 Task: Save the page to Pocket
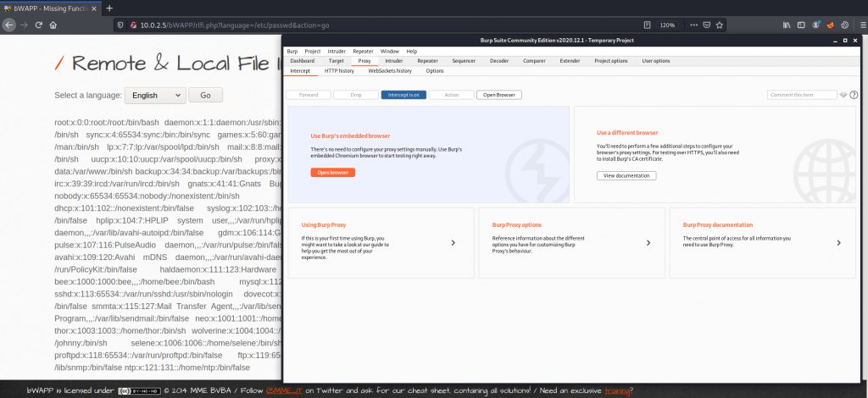[706, 25]
